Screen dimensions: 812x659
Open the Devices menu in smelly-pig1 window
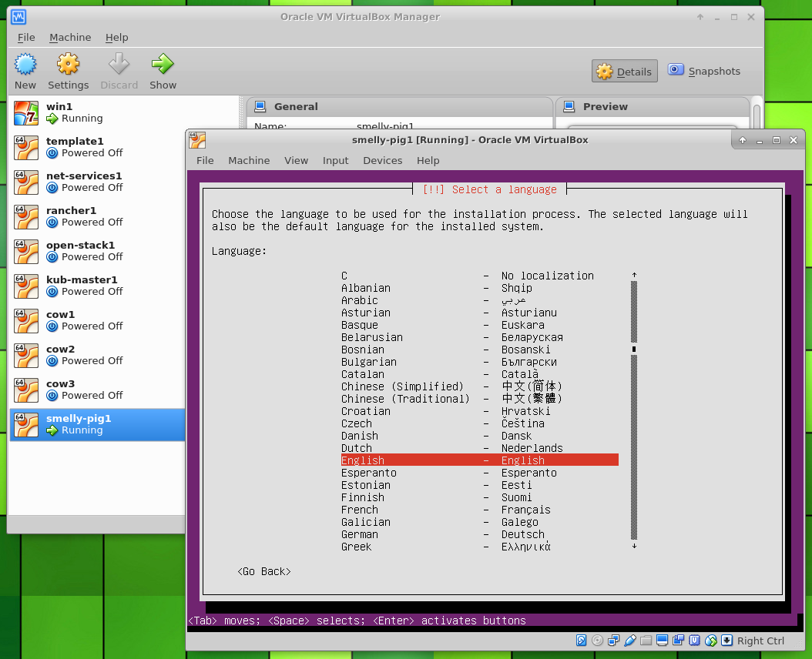pos(383,160)
